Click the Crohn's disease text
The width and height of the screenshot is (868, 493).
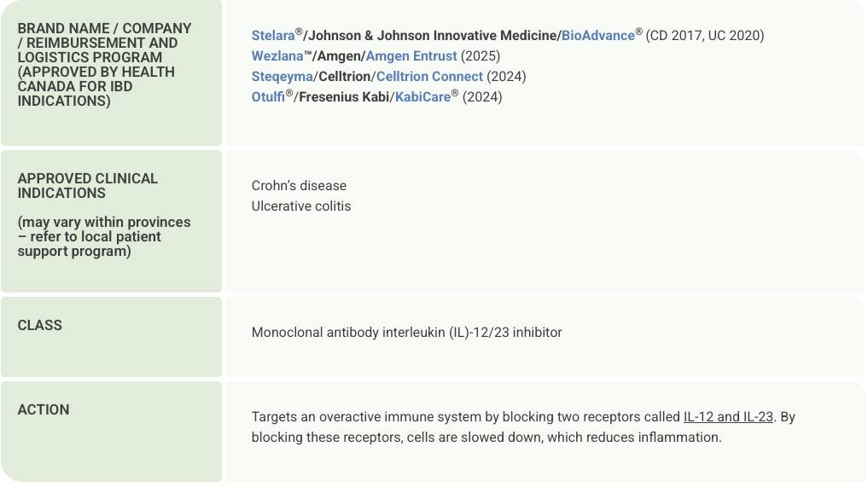tap(299, 186)
